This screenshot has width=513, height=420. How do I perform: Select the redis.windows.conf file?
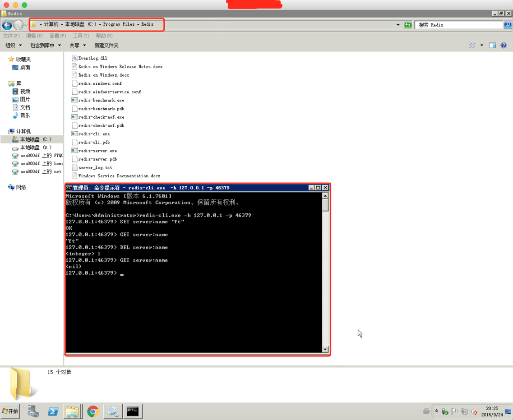[x=97, y=83]
